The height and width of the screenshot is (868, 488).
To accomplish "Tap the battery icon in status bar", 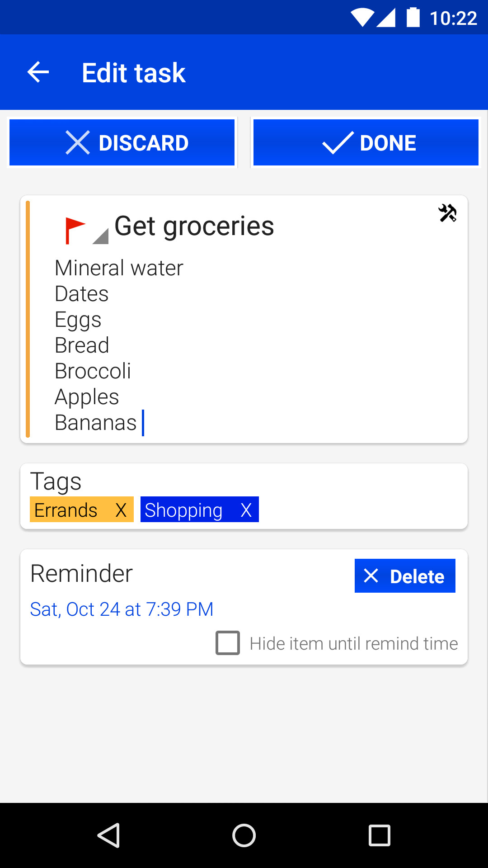I will (x=413, y=18).
